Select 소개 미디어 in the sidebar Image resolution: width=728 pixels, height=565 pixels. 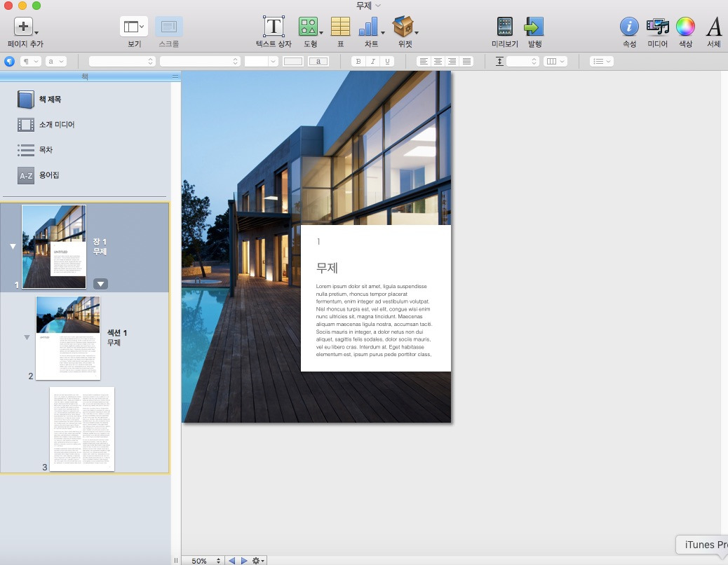click(x=57, y=124)
